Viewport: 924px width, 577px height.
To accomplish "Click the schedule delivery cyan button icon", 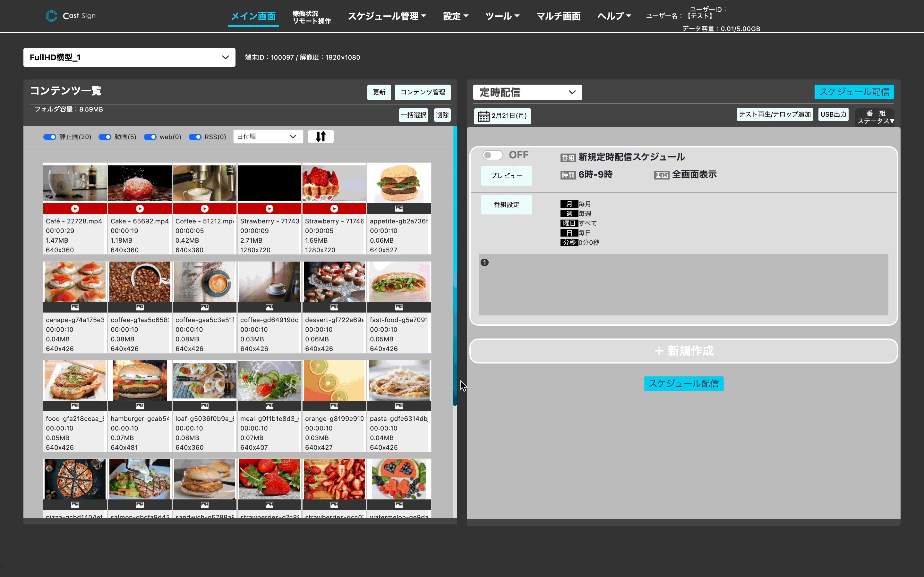I will 855,92.
